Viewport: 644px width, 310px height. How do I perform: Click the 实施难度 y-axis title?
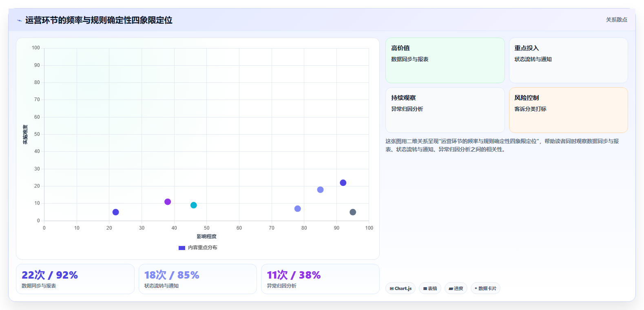pos(25,135)
